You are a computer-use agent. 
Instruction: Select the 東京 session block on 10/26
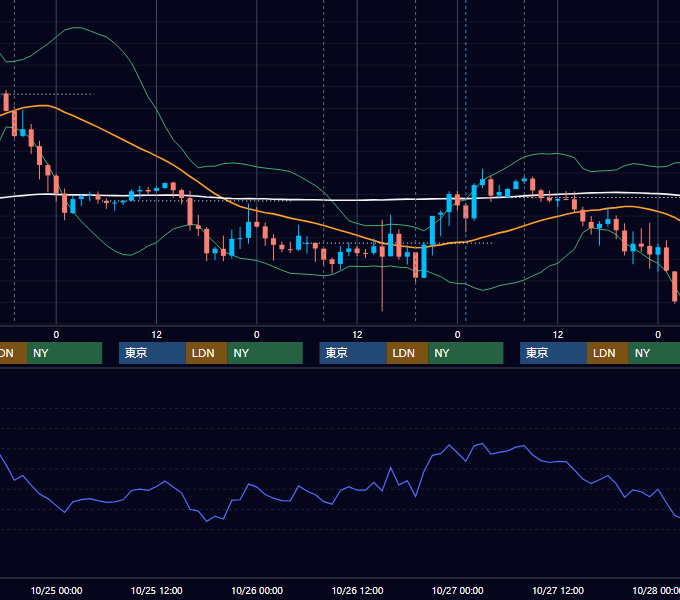pyautogui.click(x=353, y=353)
